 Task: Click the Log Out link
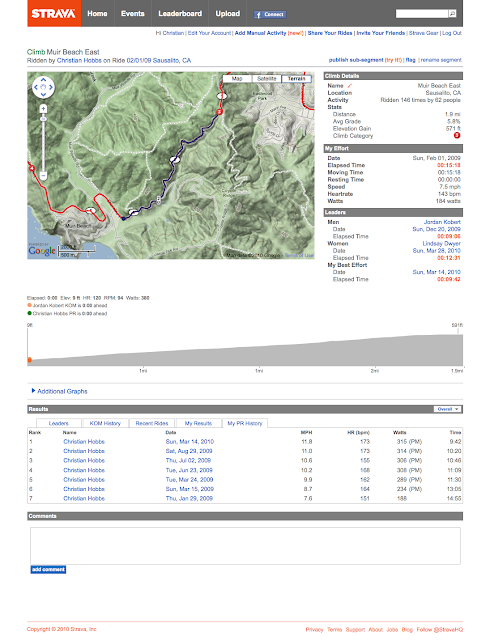(x=452, y=33)
